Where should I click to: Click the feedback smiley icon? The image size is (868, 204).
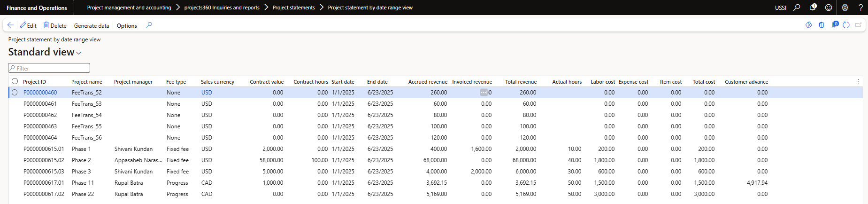[829, 8]
